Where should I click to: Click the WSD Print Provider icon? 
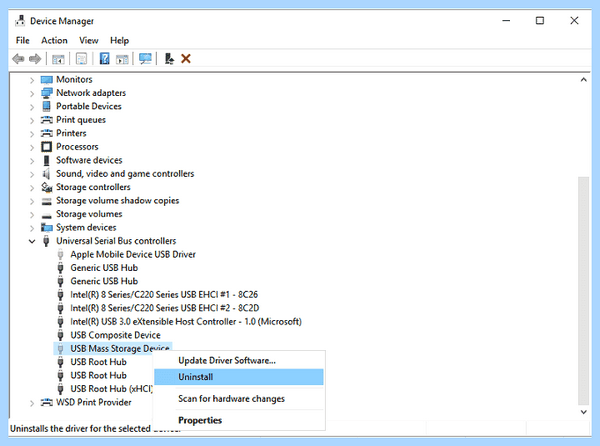pos(47,402)
